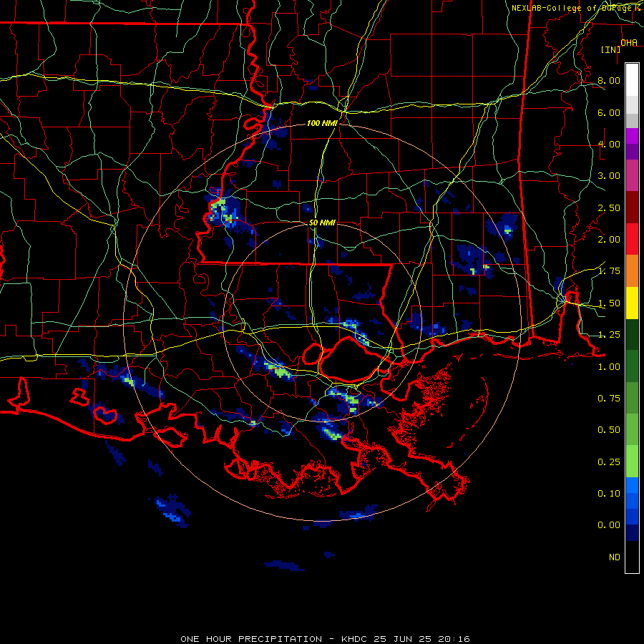Select the 3.00 legend value
Screen dimensions: 644x644
click(x=609, y=176)
